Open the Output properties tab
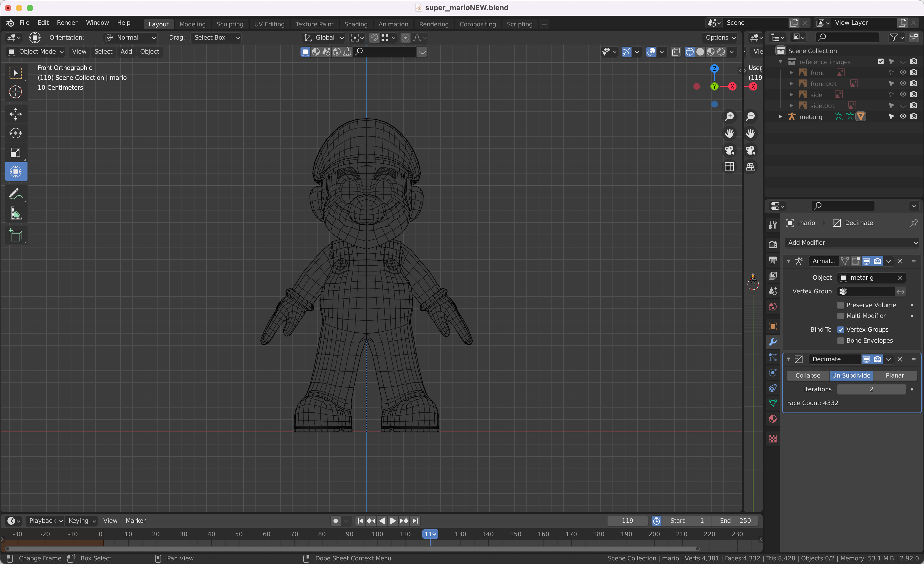The height and width of the screenshot is (564, 924). [773, 260]
